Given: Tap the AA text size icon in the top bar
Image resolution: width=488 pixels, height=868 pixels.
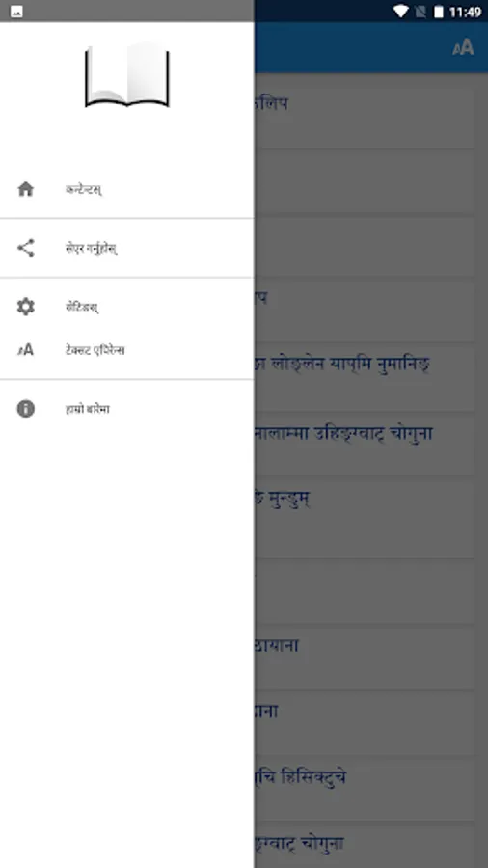Looking at the screenshot, I should pyautogui.click(x=463, y=47).
